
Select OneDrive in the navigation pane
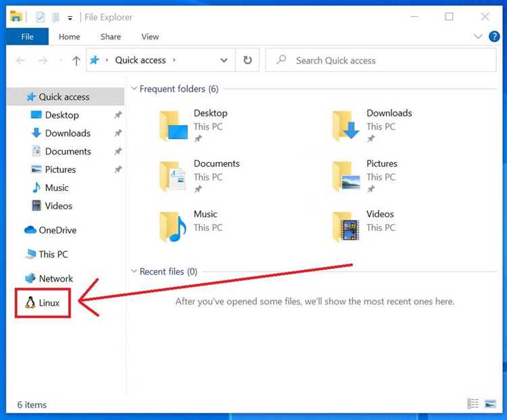click(x=51, y=230)
